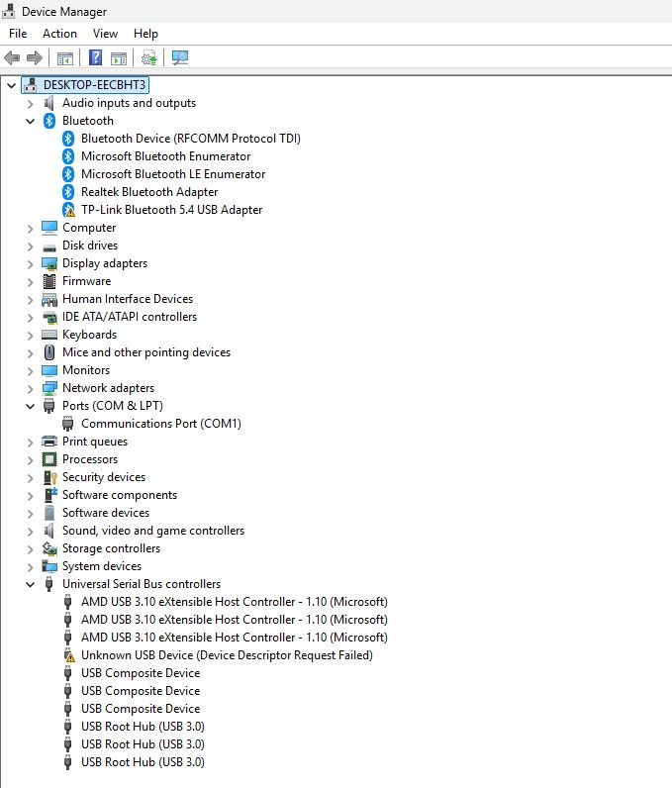Click the Update Device Driver toolbar icon
The image size is (672, 788).
(x=148, y=58)
